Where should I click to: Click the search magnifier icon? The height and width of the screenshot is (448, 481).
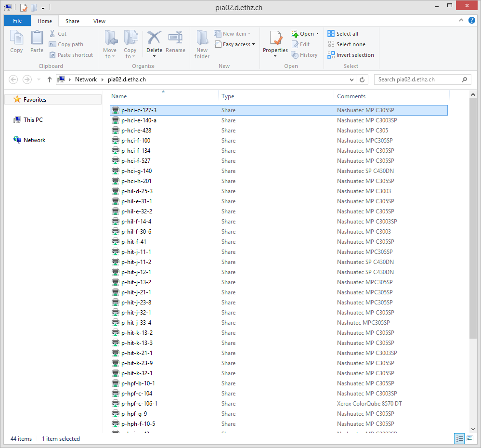pyautogui.click(x=465, y=79)
